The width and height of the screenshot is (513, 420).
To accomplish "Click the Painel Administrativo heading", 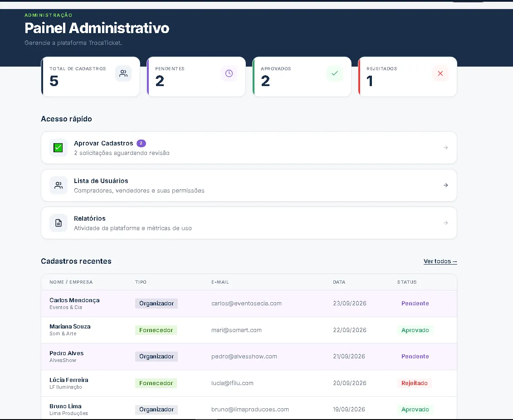I will click(x=97, y=28).
